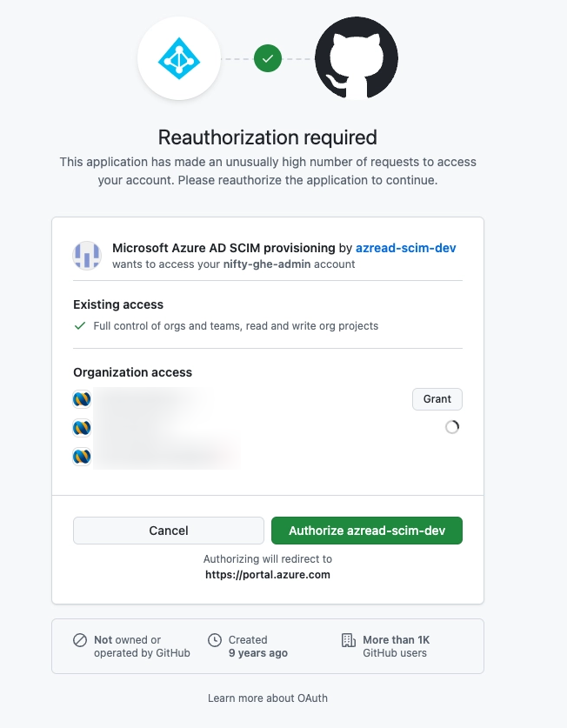The height and width of the screenshot is (728, 567).
Task: Click the building icon beside GitHub users
Action: [349, 640]
